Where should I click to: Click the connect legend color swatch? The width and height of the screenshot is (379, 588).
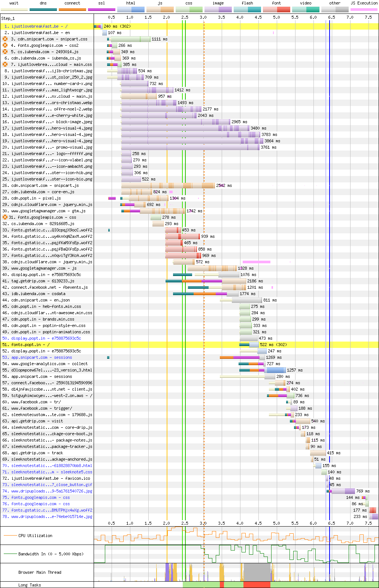click(72, 9)
